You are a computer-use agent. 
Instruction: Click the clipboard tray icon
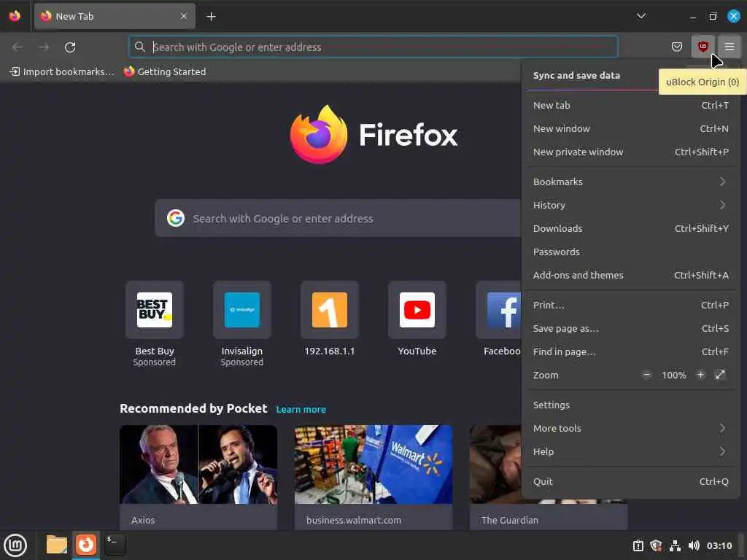tap(638, 545)
